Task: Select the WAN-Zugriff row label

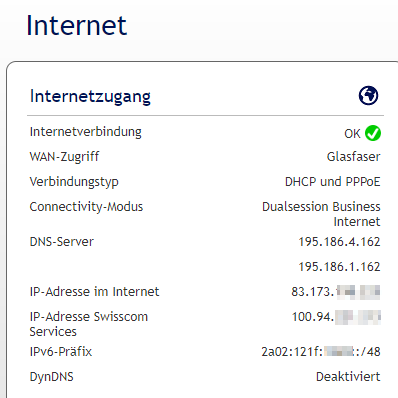Action: tap(64, 157)
